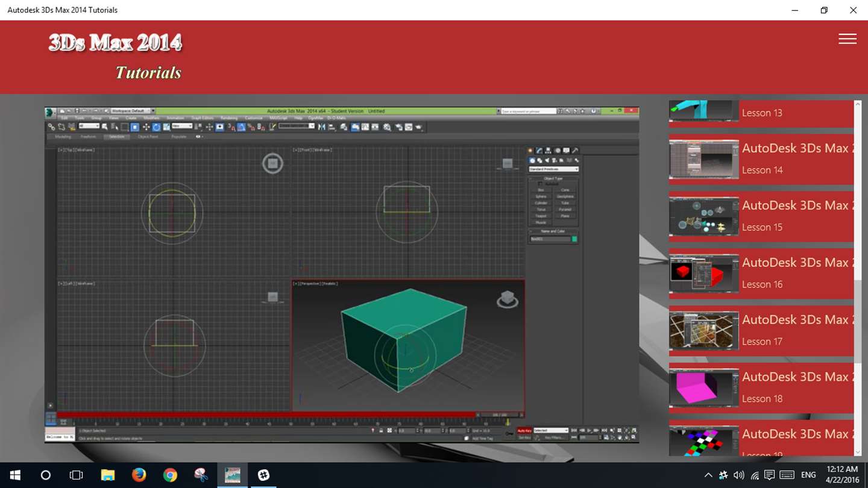Screen dimensions: 868x488
Task: Switch to the Object Paint ribbon tab
Action: tap(148, 137)
